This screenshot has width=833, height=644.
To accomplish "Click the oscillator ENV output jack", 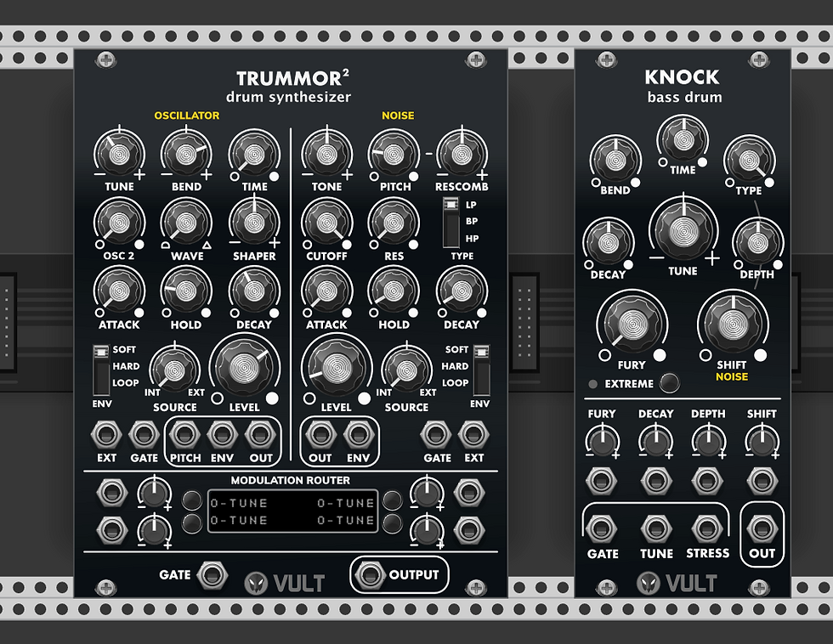I will point(222,435).
